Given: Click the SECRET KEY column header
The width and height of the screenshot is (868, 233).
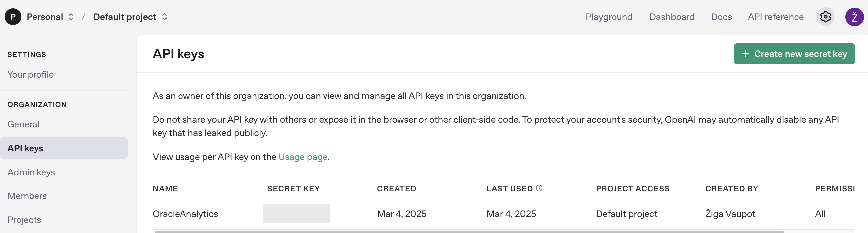Looking at the screenshot, I should coord(293,189).
